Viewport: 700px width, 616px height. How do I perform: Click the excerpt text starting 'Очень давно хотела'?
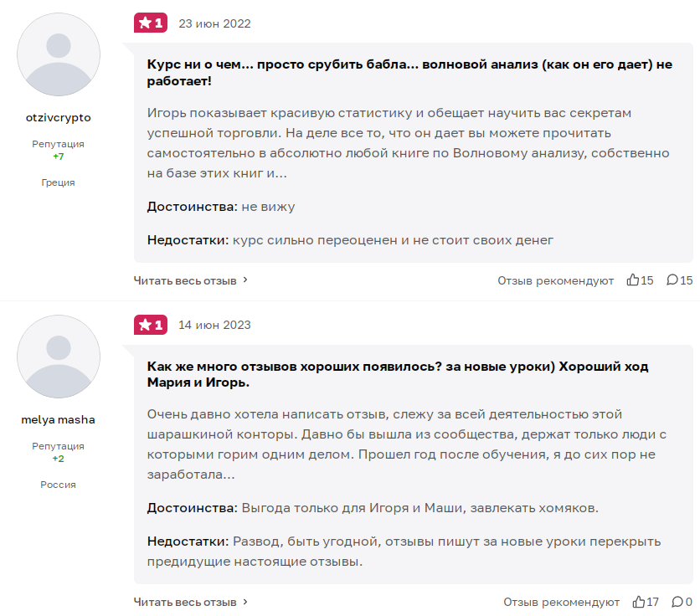tap(406, 444)
